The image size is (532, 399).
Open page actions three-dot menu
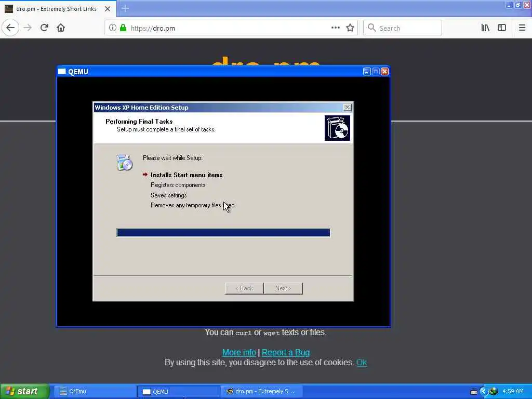(x=336, y=28)
